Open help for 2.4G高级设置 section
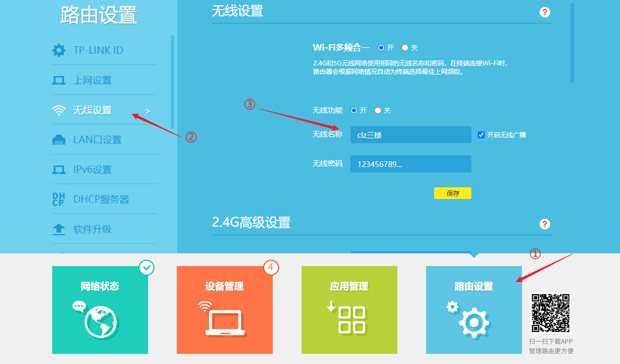Image resolution: width=620 pixels, height=364 pixels. tap(545, 224)
